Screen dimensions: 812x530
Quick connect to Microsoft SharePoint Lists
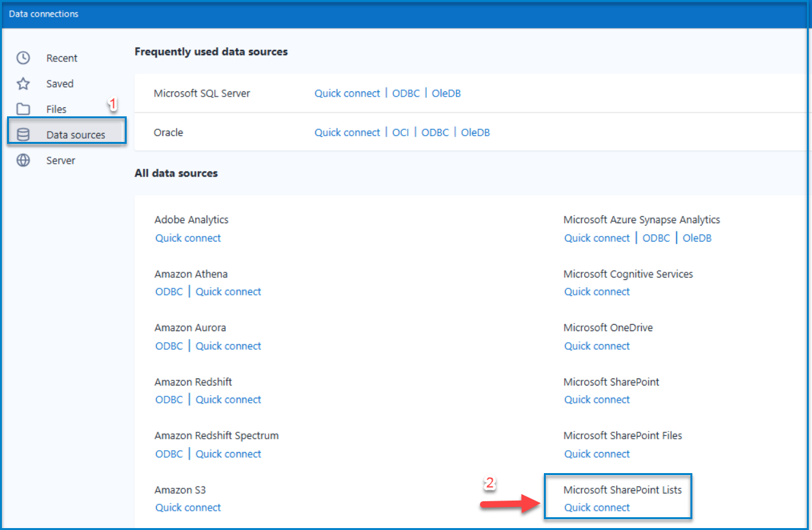(597, 508)
